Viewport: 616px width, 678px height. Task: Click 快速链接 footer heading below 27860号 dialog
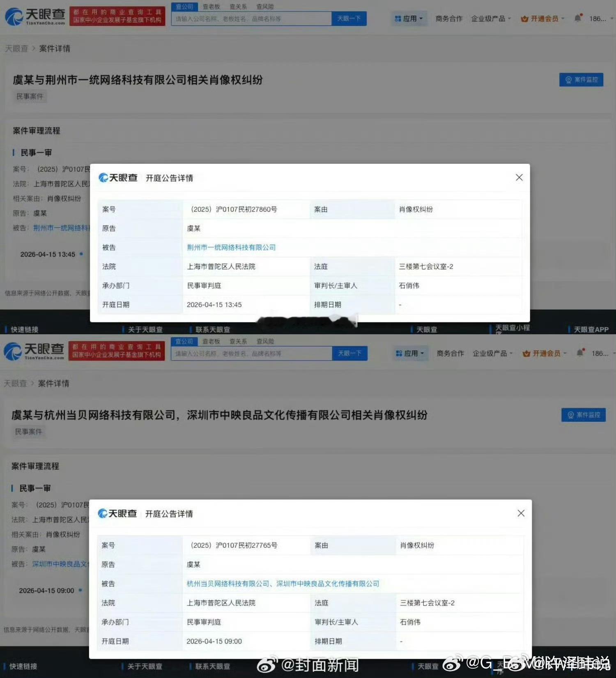coord(25,329)
